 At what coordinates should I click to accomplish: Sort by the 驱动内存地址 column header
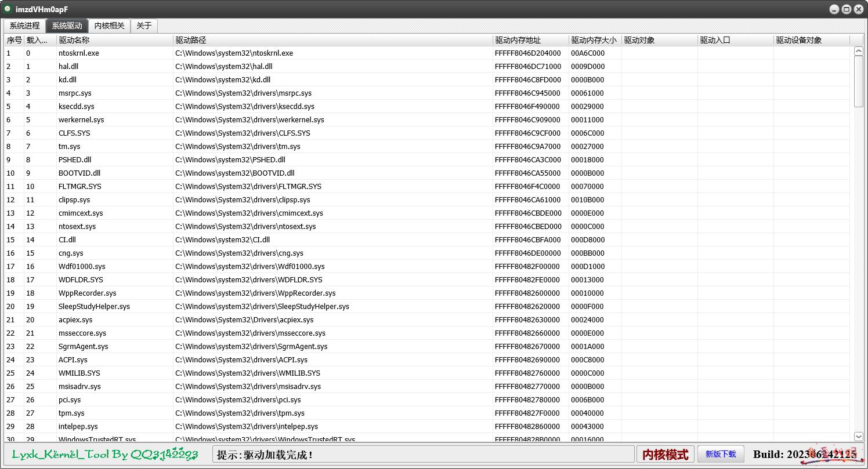(530, 40)
